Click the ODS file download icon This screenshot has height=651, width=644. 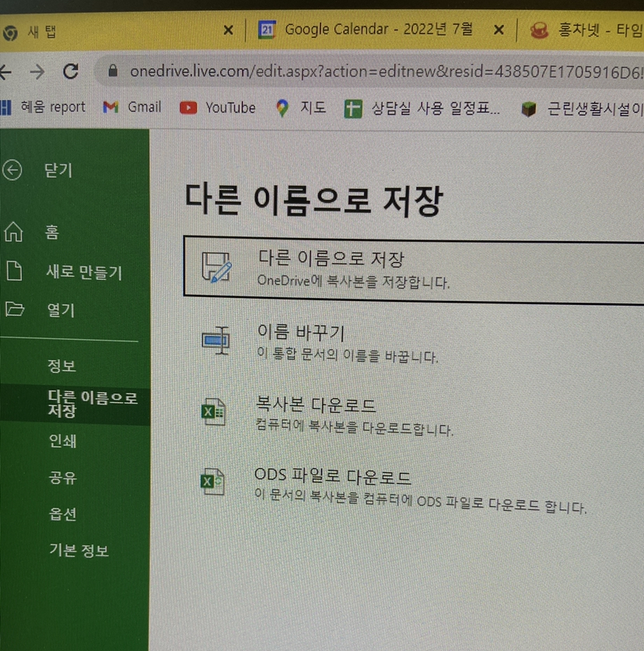click(x=212, y=482)
